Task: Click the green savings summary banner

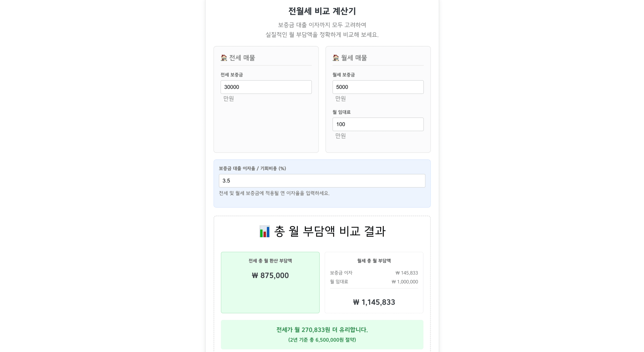Action: point(322,334)
